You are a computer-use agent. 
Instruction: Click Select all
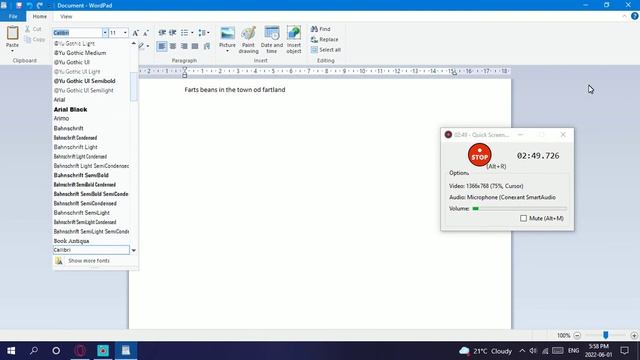[326, 50]
